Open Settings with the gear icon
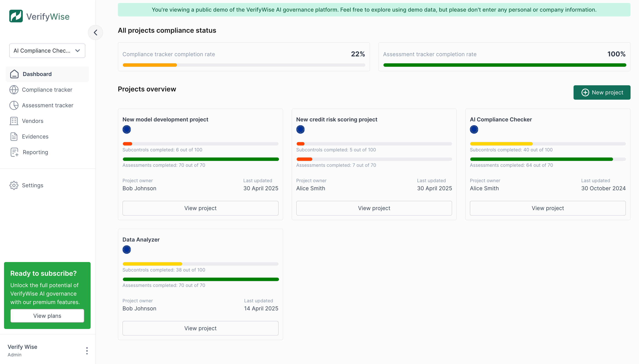Image resolution: width=639 pixels, height=364 pixels. pos(14,185)
